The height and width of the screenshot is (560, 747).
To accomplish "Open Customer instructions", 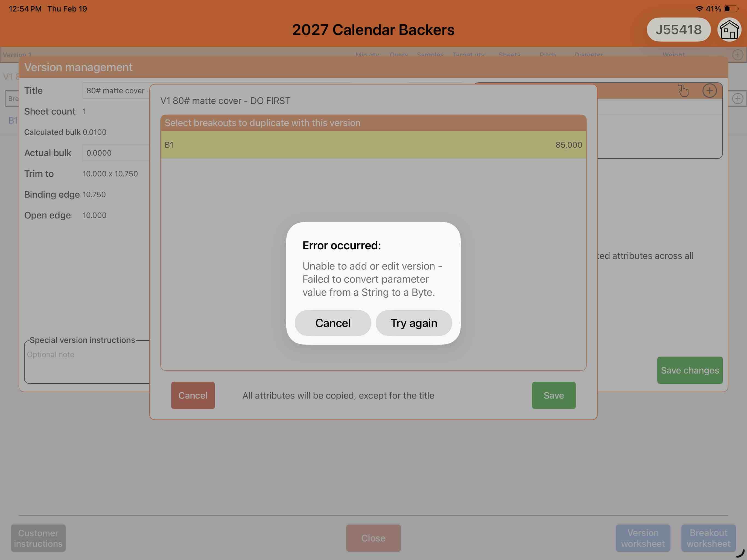I will point(38,538).
